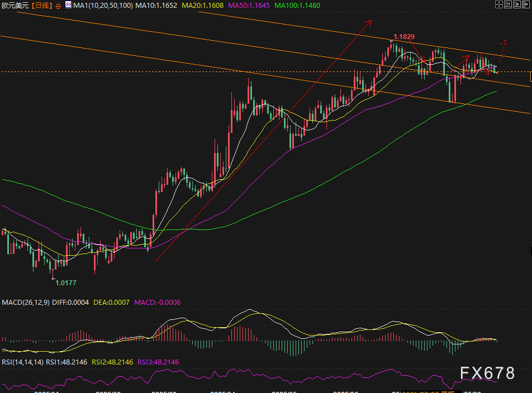
Task: Open MA1(10,20,50,100) indicator settings
Action: pyautogui.click(x=103, y=5)
